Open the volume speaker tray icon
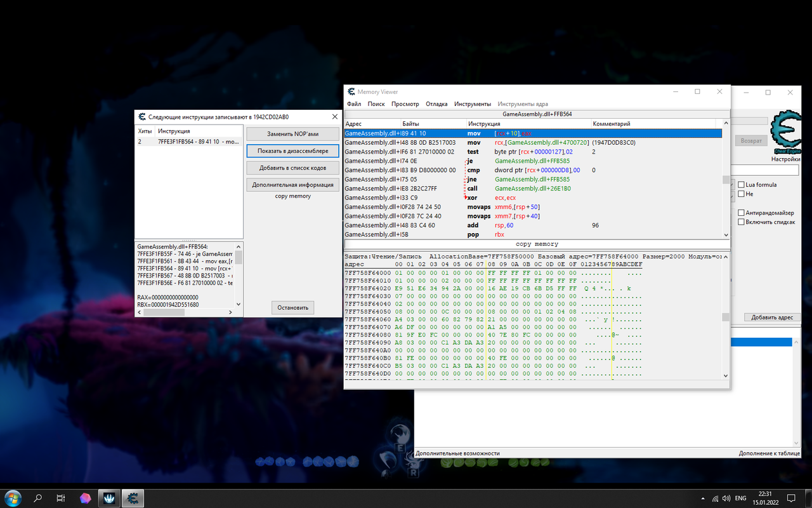 pyautogui.click(x=728, y=498)
